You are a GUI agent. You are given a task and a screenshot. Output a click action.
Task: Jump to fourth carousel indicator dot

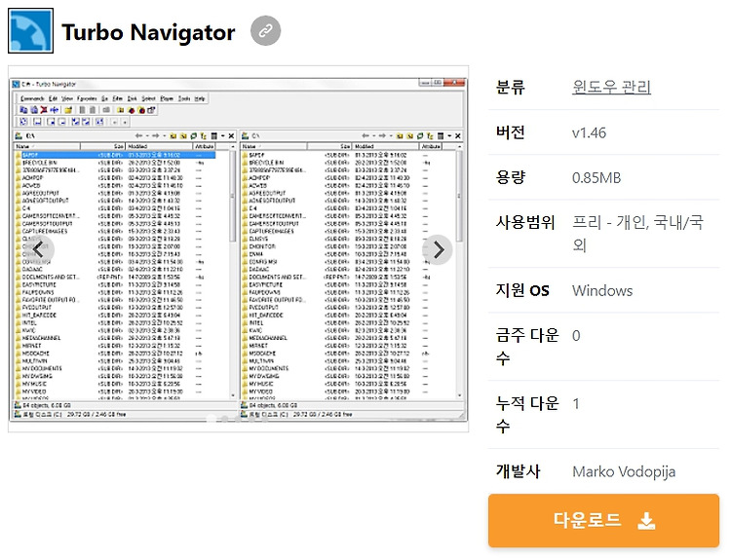coord(252,420)
